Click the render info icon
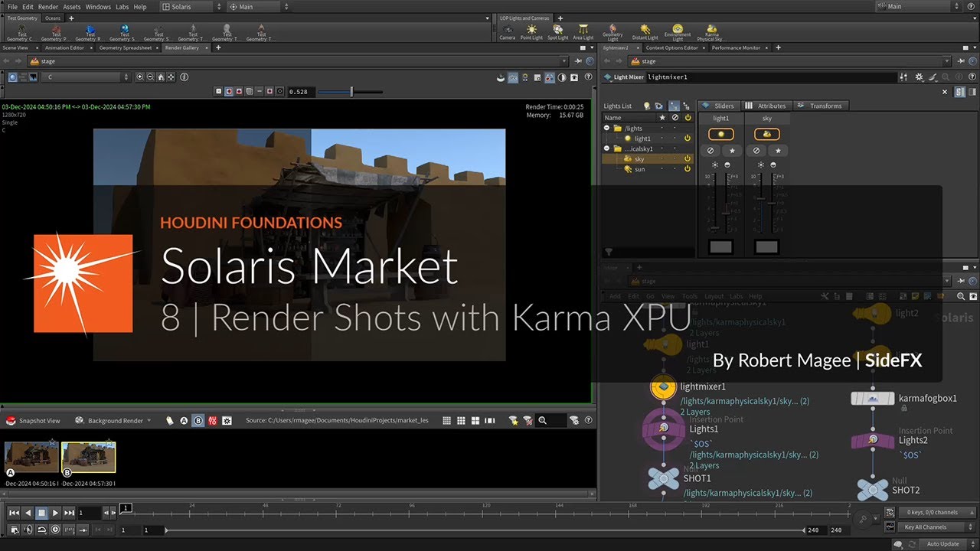980x551 pixels. [x=184, y=77]
